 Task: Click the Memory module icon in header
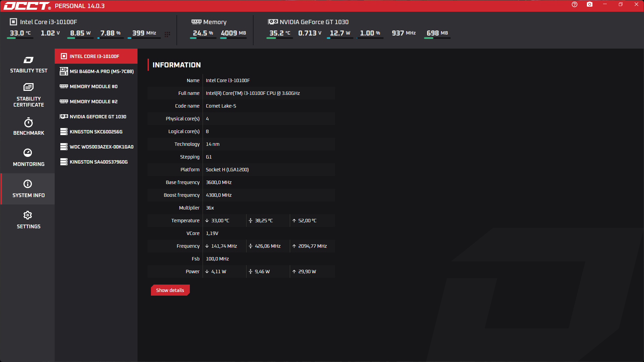tap(196, 22)
